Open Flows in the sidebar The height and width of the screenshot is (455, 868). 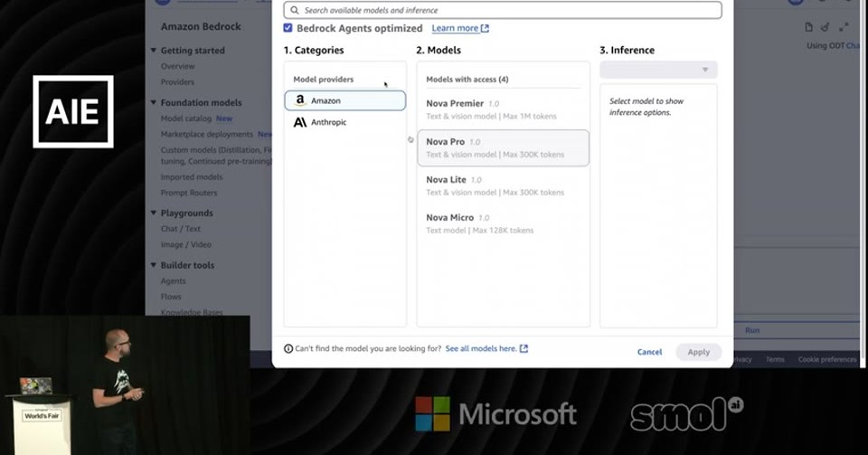coord(171,297)
